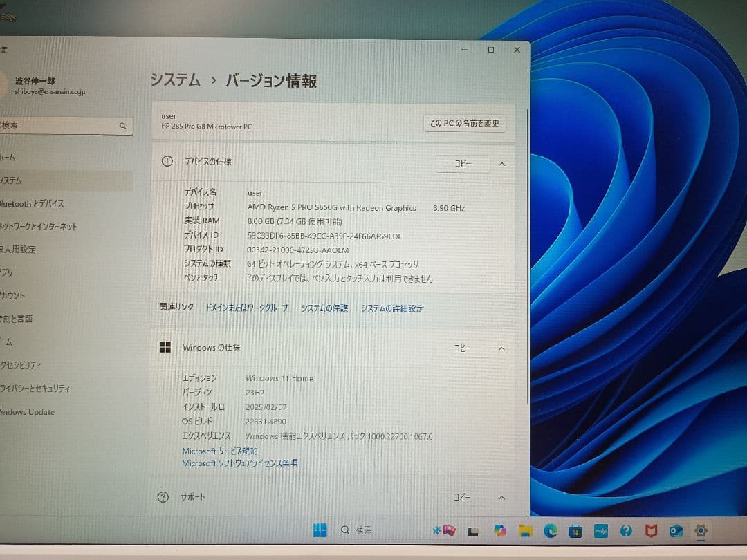
Task: Click the このPCの名前を変更 button
Action: (464, 122)
